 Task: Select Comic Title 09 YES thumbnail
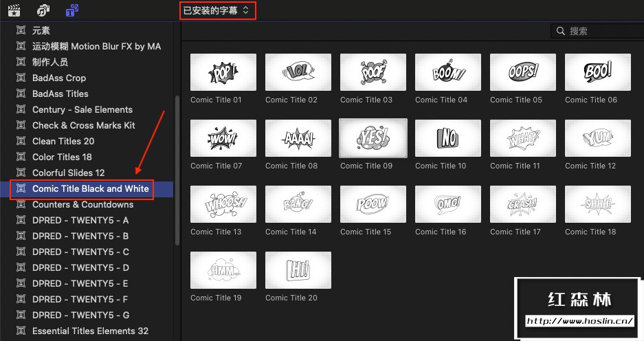(373, 138)
